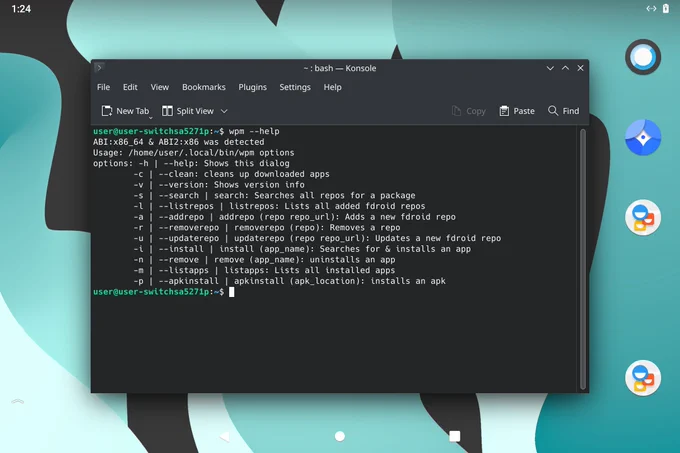This screenshot has width=680, height=453.
Task: Expand the app drawer chevron at bottom left
Action: click(18, 401)
